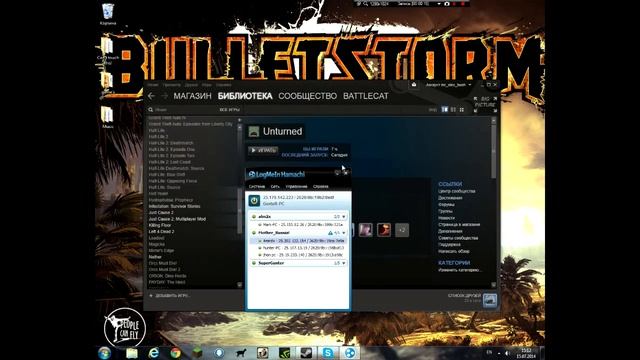The image size is (640, 360).
Task: Click the +2 more friends thumbnail
Action: [402, 230]
